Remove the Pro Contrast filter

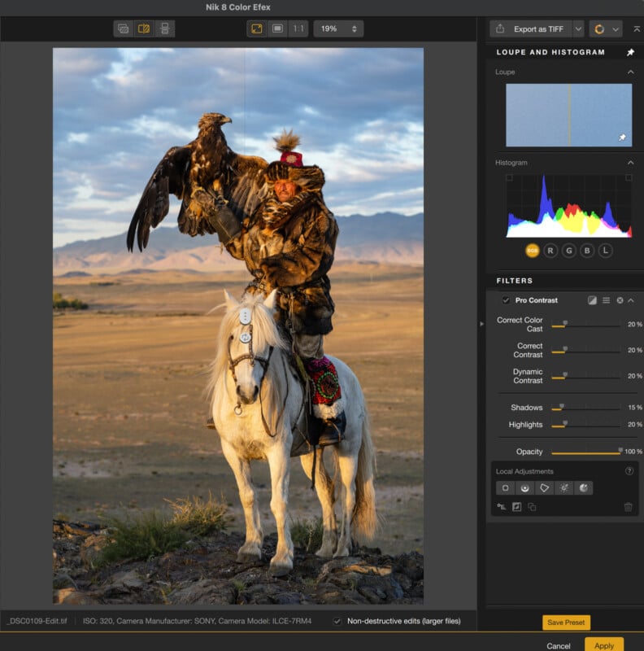pyautogui.click(x=620, y=300)
